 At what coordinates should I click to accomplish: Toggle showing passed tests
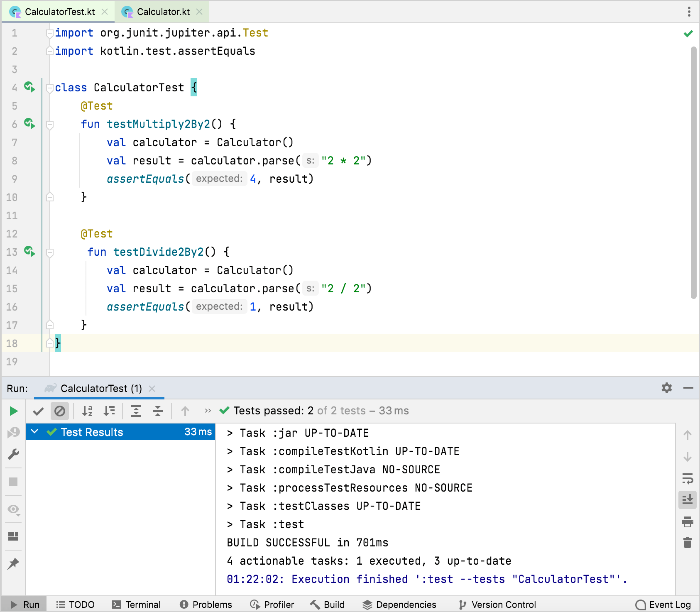pos(38,411)
